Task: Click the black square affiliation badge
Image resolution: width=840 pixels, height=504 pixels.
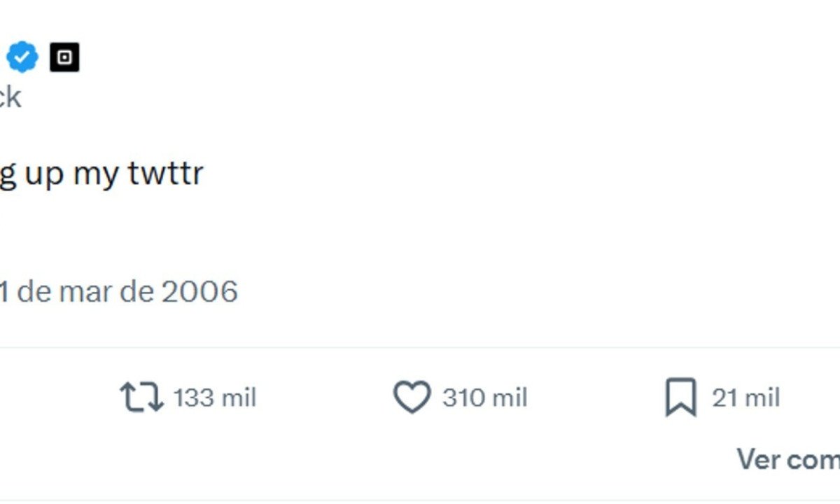Action: point(64,57)
